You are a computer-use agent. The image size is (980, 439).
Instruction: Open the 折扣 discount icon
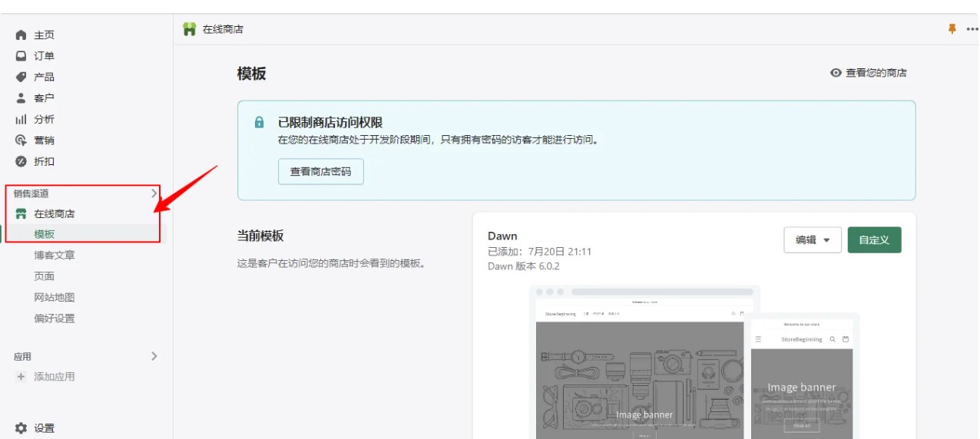tap(22, 162)
